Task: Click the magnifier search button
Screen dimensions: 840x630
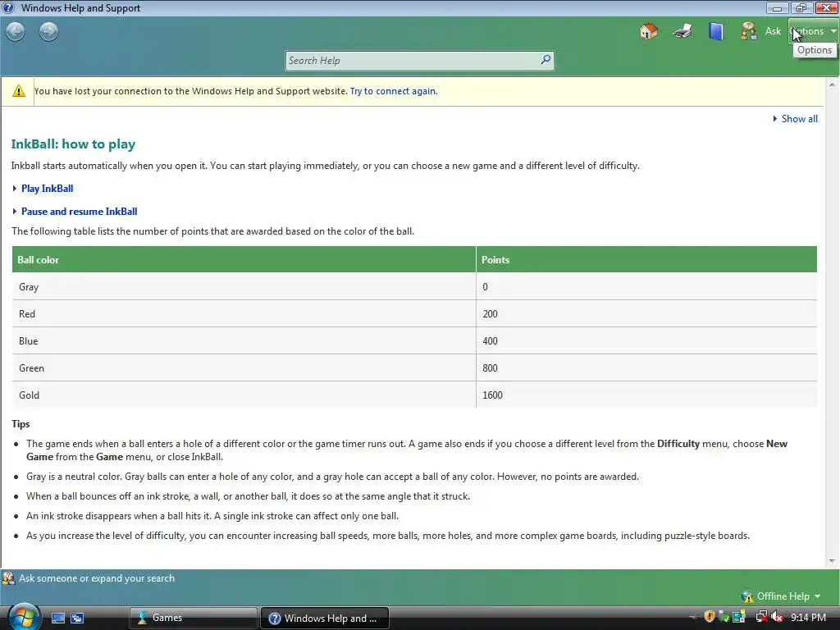Action: coord(546,60)
